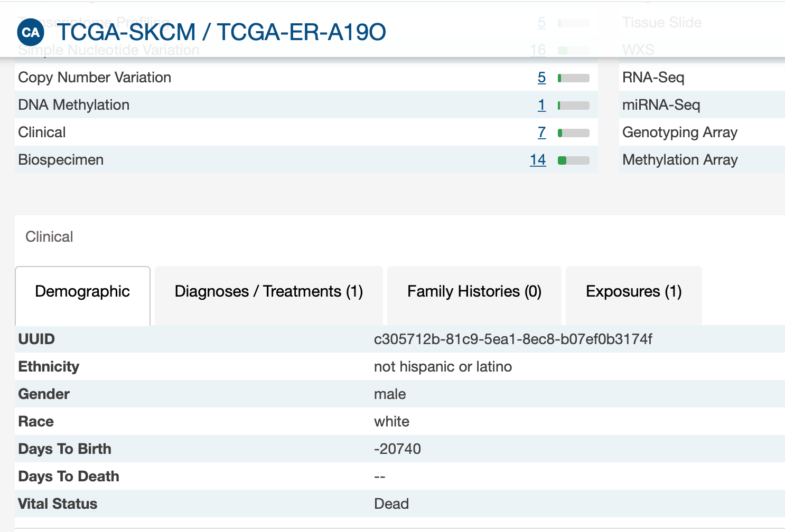Click the Race value 'white'
Screen dimensions: 785x532
point(391,421)
